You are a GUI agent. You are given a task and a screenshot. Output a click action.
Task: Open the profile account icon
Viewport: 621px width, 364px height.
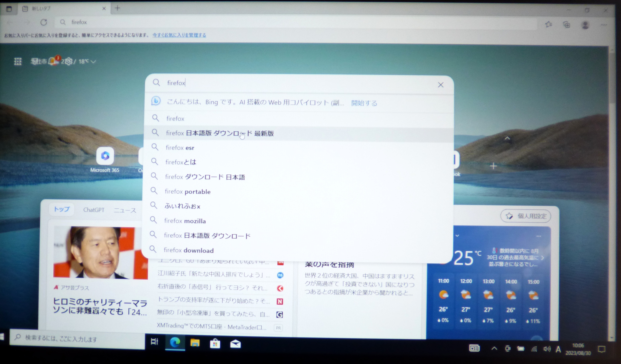(585, 25)
